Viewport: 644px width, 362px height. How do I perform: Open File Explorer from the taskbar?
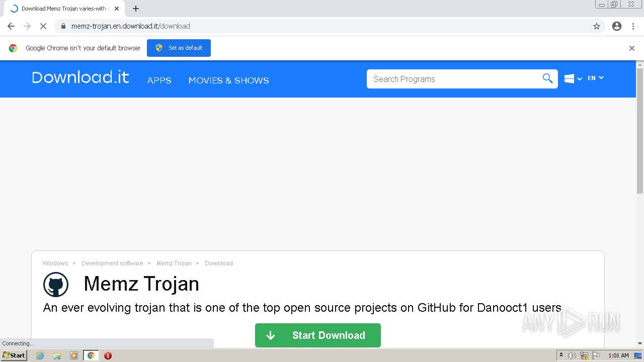[57, 355]
